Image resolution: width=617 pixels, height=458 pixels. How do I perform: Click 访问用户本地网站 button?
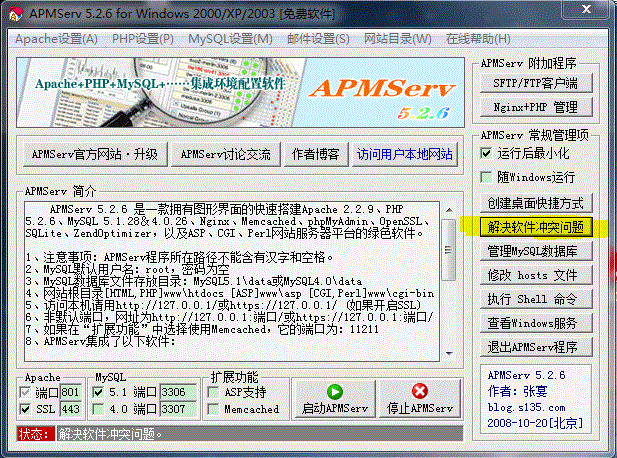pos(405,154)
